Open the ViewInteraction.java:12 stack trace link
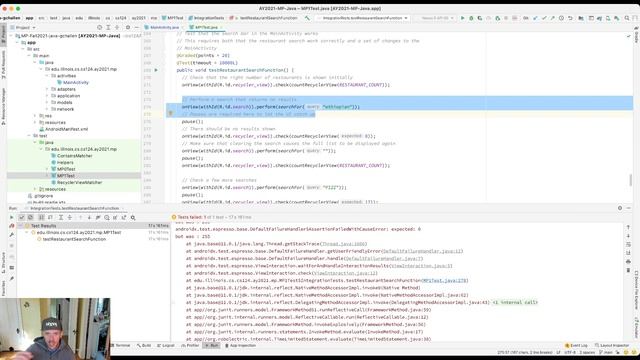The width and height of the screenshot is (640, 360). coord(345,273)
